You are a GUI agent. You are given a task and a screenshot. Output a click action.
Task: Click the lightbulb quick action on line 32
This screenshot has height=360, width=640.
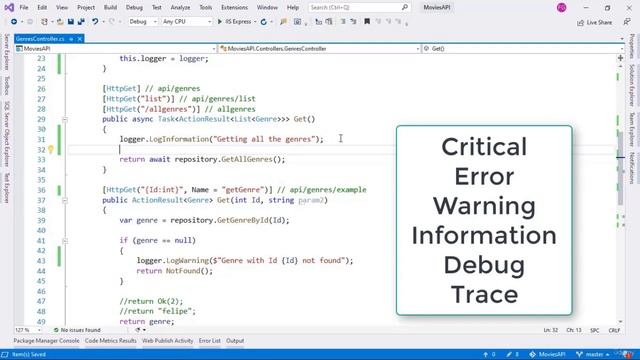tap(51, 149)
